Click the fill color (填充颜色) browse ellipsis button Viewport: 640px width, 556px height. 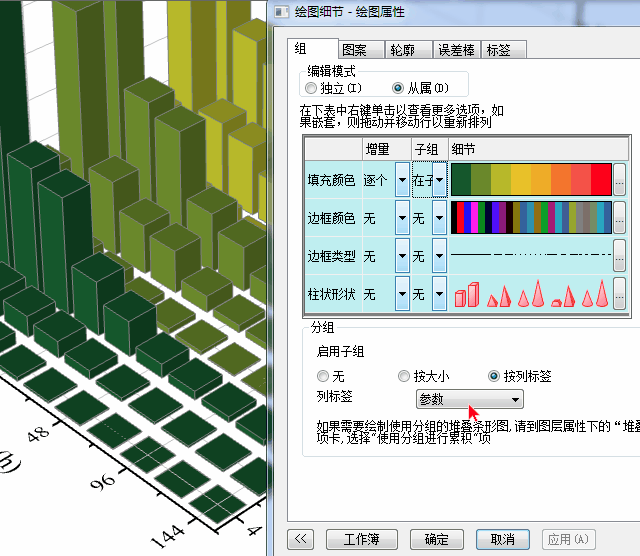pos(620,180)
